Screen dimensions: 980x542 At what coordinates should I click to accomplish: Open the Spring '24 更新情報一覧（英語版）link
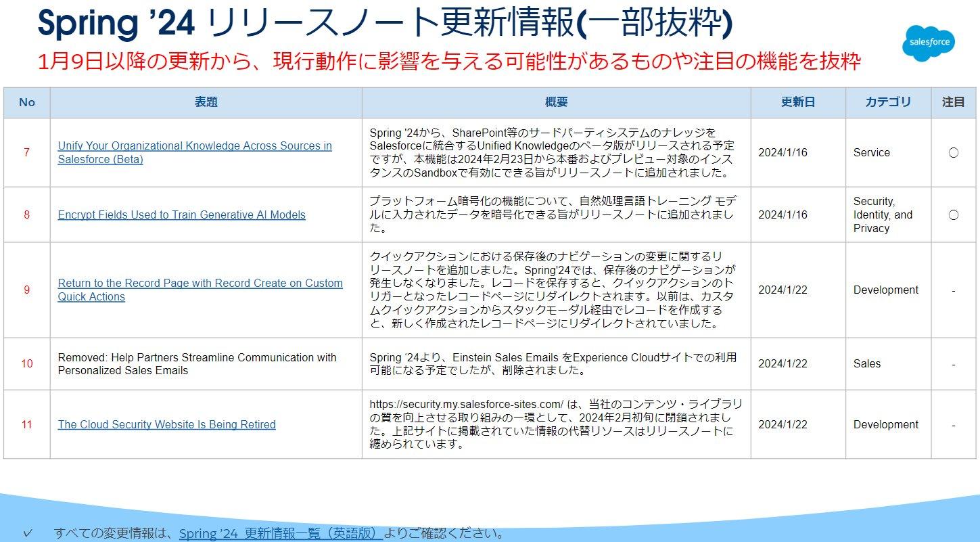(x=281, y=533)
